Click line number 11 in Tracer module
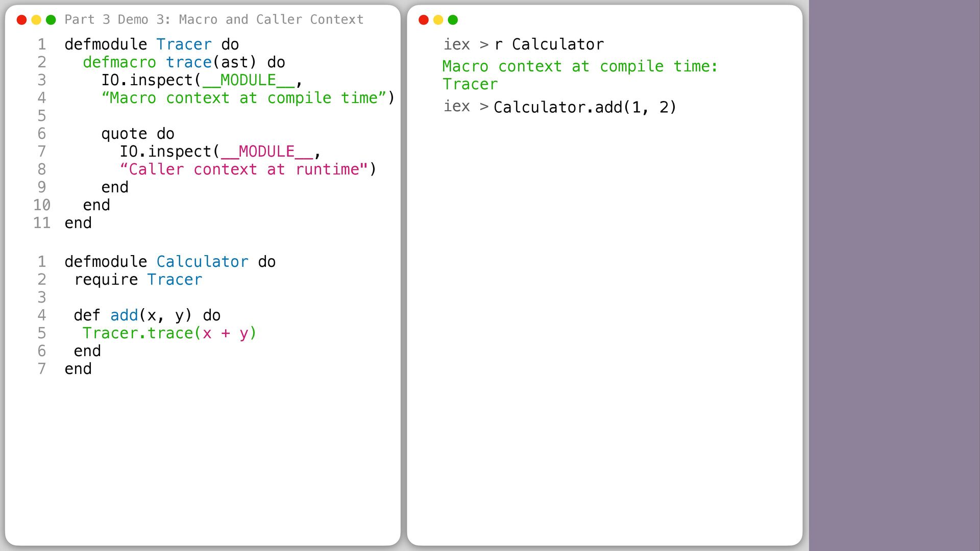This screenshot has width=980, height=551. 42,223
